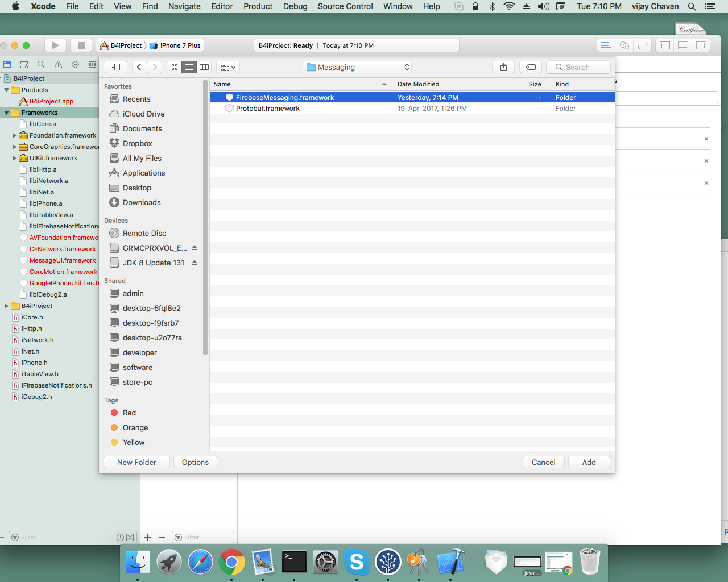The height and width of the screenshot is (582, 728).
Task: Expand the B4iProject group folder
Action: [x=6, y=306]
